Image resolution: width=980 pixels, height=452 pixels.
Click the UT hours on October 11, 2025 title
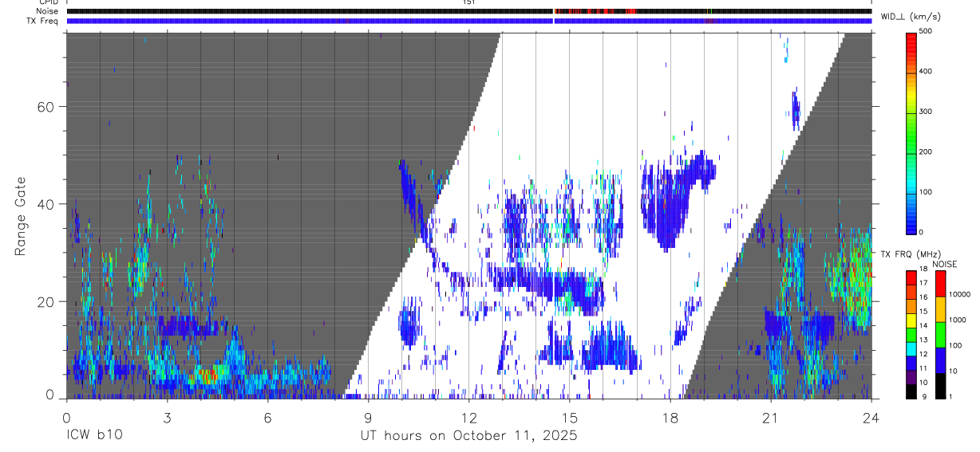pyautogui.click(x=468, y=436)
